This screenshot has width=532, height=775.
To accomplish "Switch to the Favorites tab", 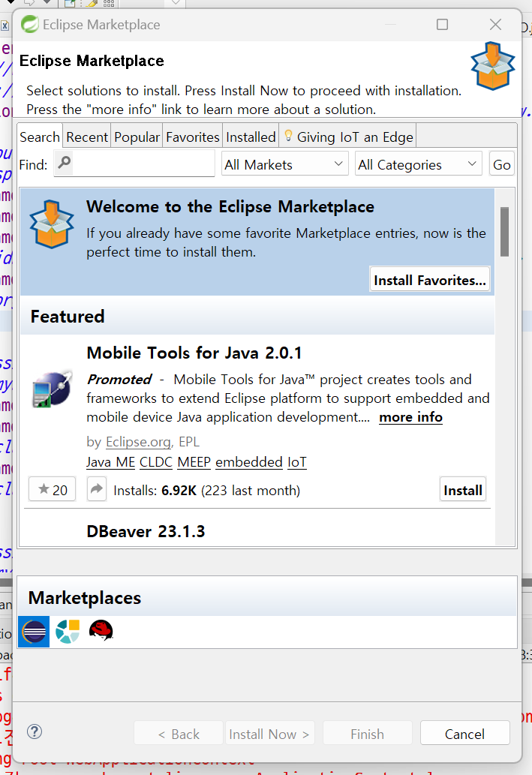I will 192,137.
